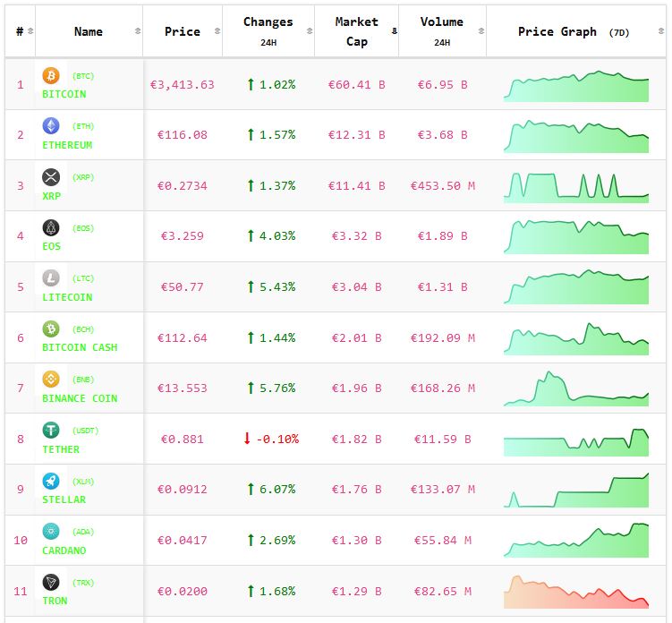The width and height of the screenshot is (672, 623).
Task: Click the Tron coin logo icon
Action: [x=51, y=583]
